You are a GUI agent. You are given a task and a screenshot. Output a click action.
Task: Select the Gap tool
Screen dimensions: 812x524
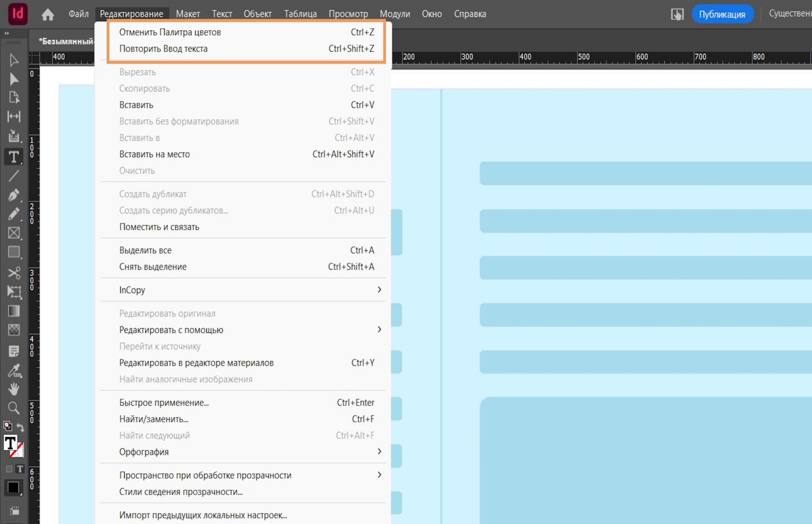point(14,117)
